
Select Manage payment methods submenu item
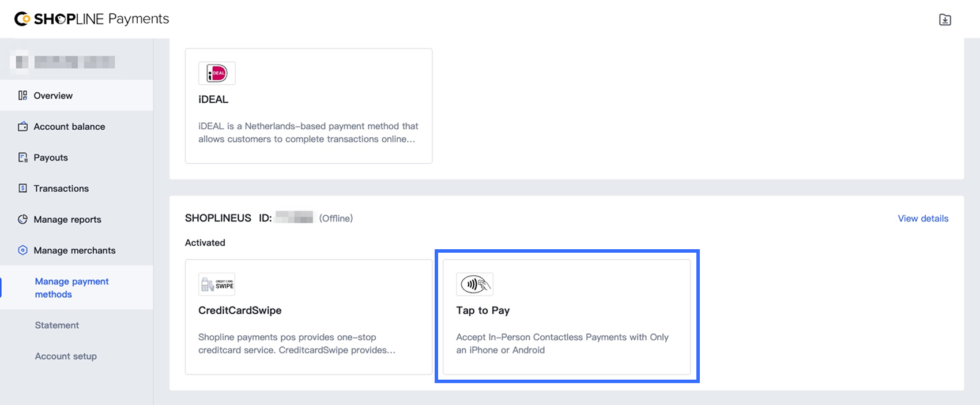coord(71,288)
